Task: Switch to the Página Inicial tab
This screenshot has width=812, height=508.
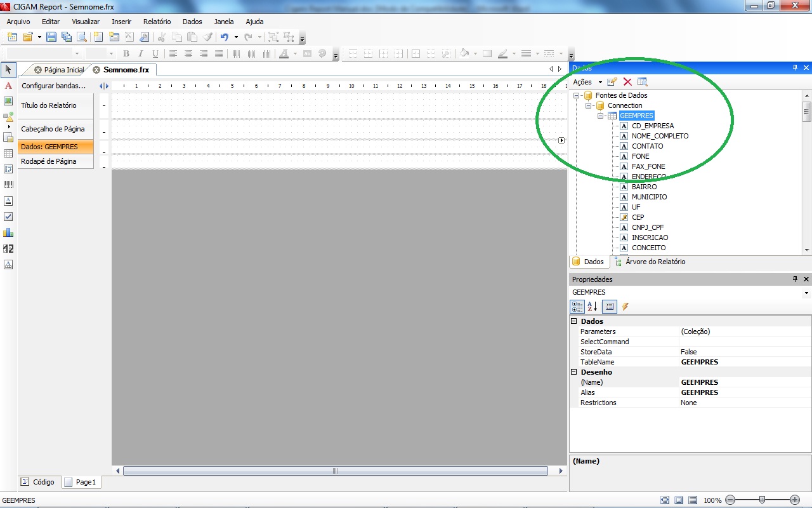Action: [x=59, y=70]
